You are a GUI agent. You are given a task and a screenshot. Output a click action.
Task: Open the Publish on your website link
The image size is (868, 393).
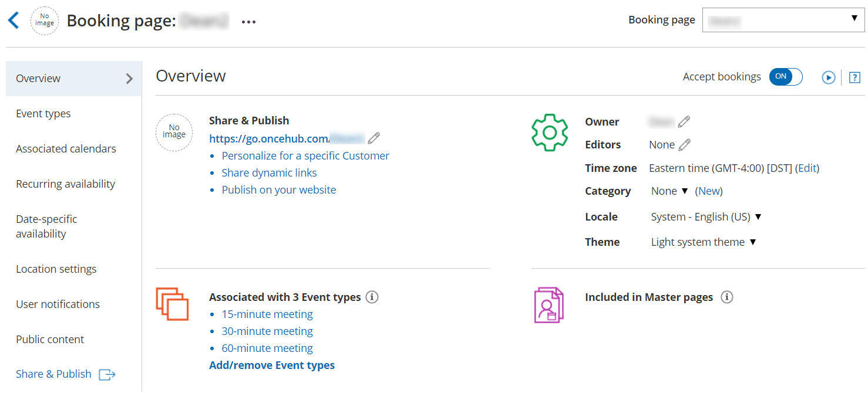(x=279, y=190)
